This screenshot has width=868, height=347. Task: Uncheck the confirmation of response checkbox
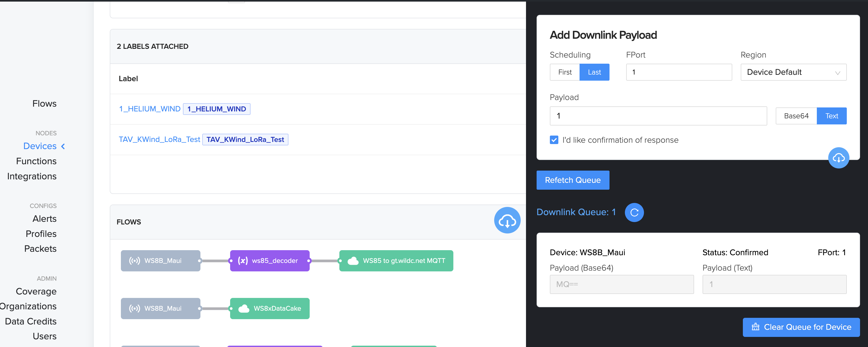(x=554, y=140)
